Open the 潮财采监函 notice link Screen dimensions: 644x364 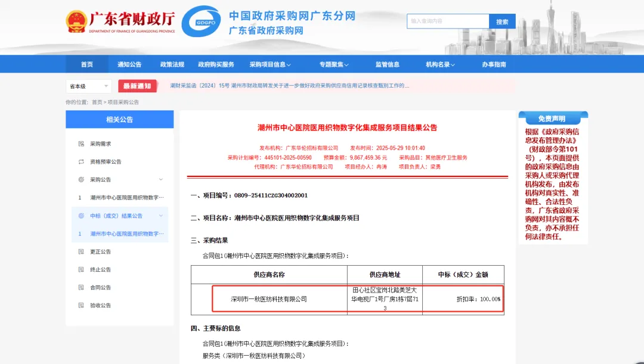tap(289, 86)
